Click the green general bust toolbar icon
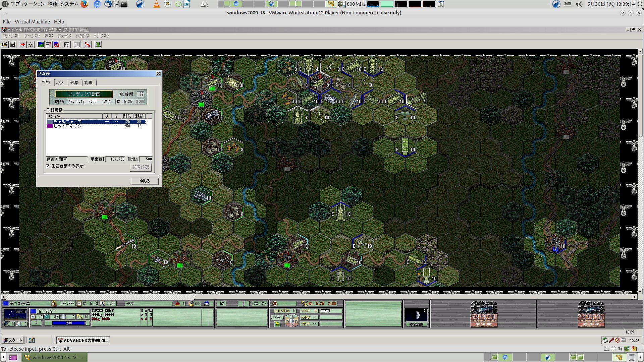Screen dimensions: 644x362 98,45
